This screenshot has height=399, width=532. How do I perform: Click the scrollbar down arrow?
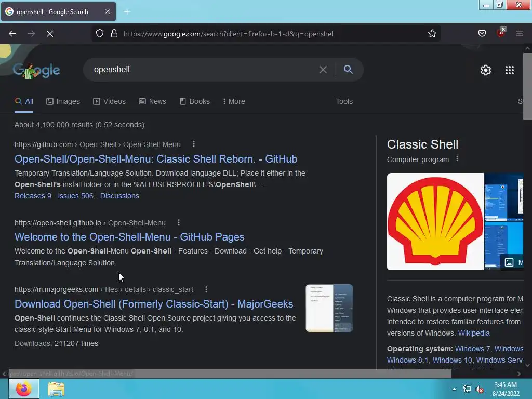pos(527,365)
